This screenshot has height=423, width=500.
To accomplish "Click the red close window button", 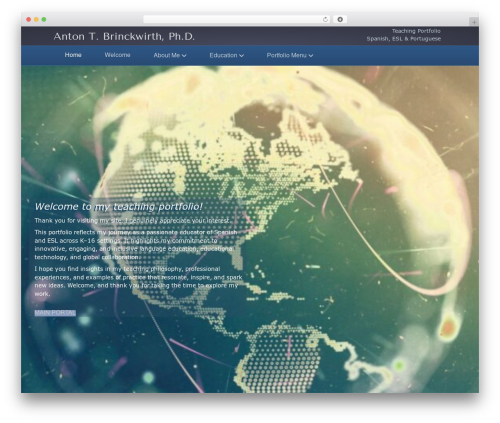I will pyautogui.click(x=29, y=19).
